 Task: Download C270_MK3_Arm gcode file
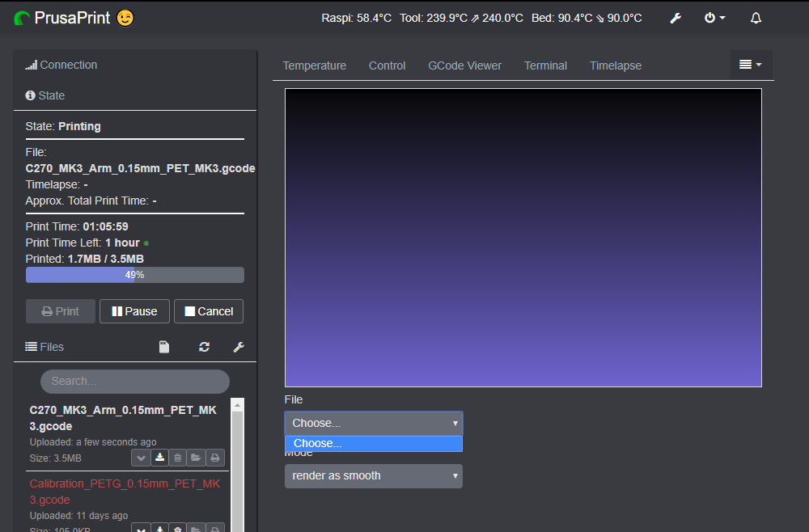point(159,458)
